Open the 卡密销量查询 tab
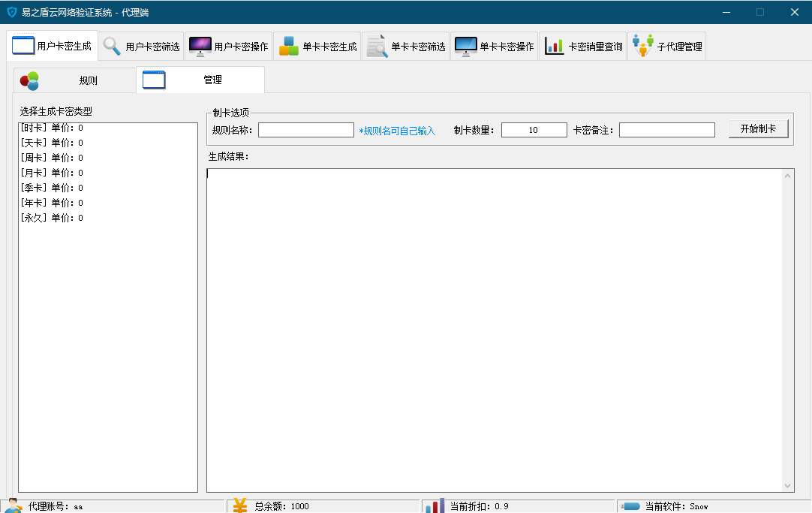The height and width of the screenshot is (513, 812). coord(582,46)
